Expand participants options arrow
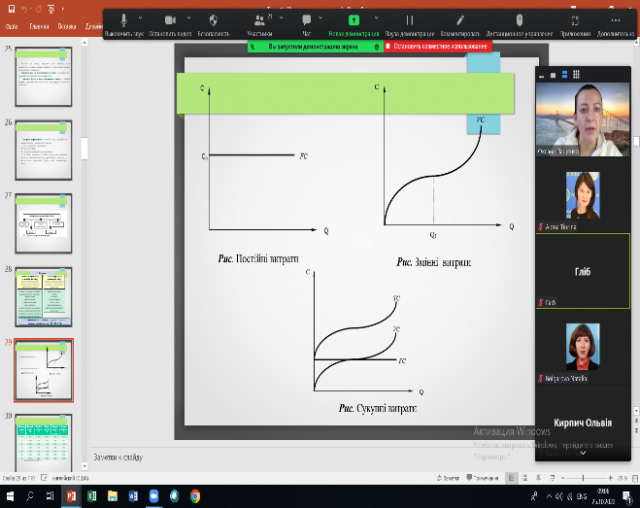Viewport: 640px width, 508px height. click(x=281, y=18)
